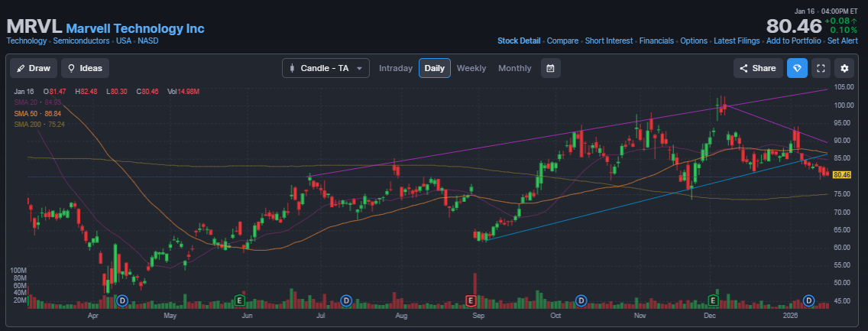Open the Options link
Screen dimensions: 868x331
coord(694,41)
